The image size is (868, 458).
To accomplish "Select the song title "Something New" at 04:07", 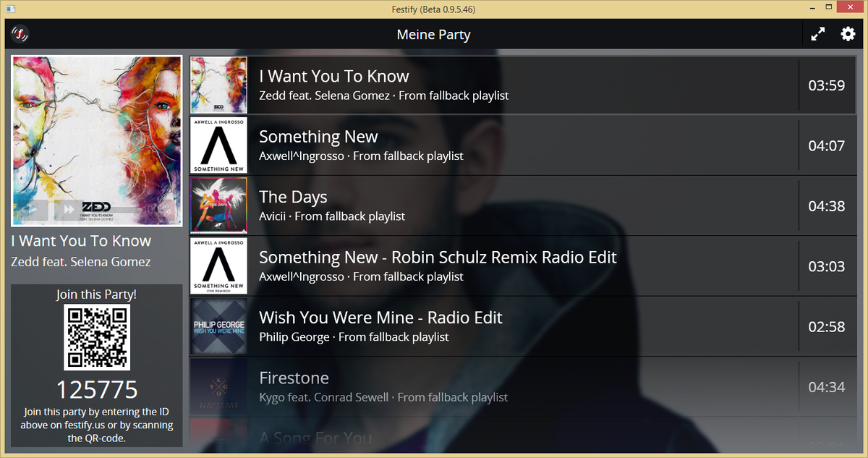I will click(318, 137).
